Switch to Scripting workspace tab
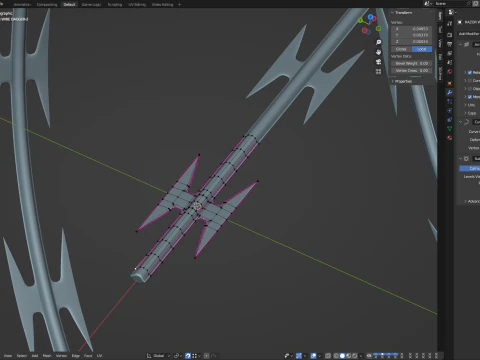The image size is (480, 360). click(x=115, y=4)
